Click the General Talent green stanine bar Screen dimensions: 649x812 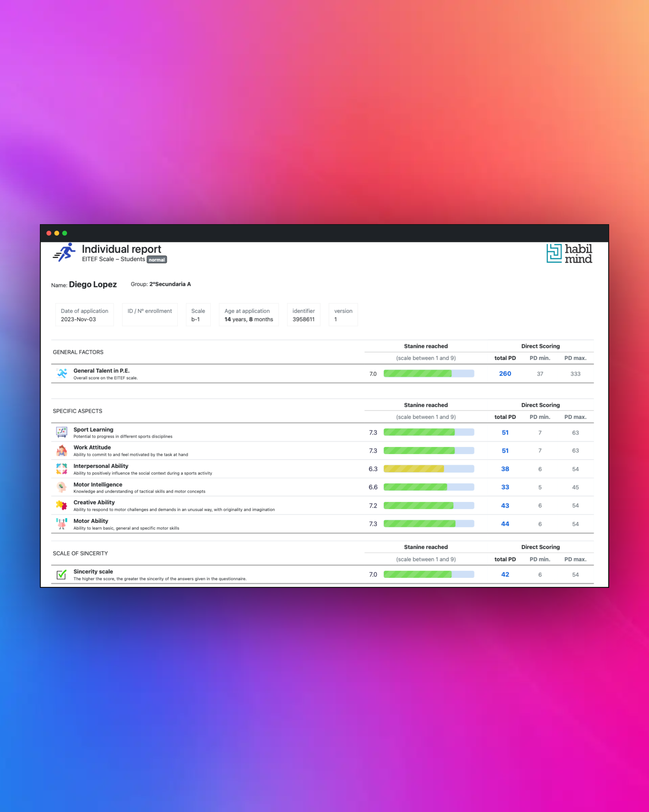point(429,374)
